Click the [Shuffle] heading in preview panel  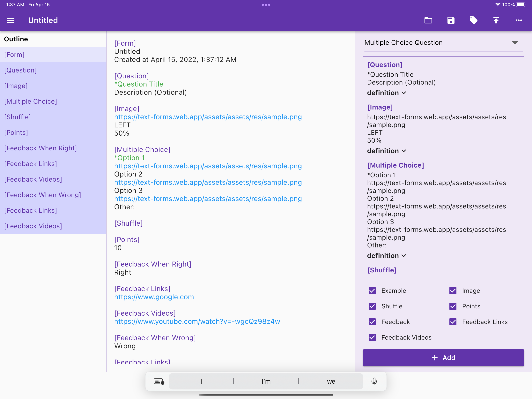tap(382, 270)
